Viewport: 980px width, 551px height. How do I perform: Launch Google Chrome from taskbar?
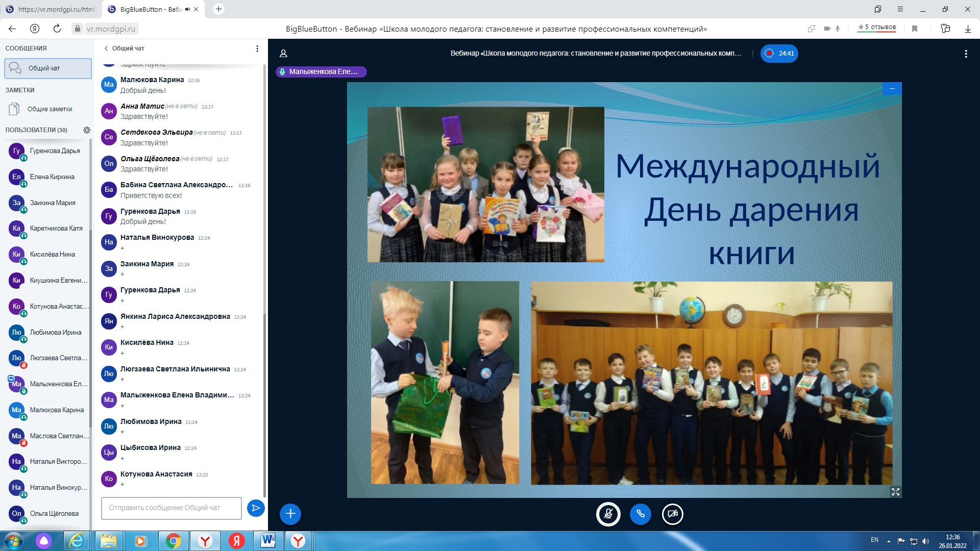173,541
